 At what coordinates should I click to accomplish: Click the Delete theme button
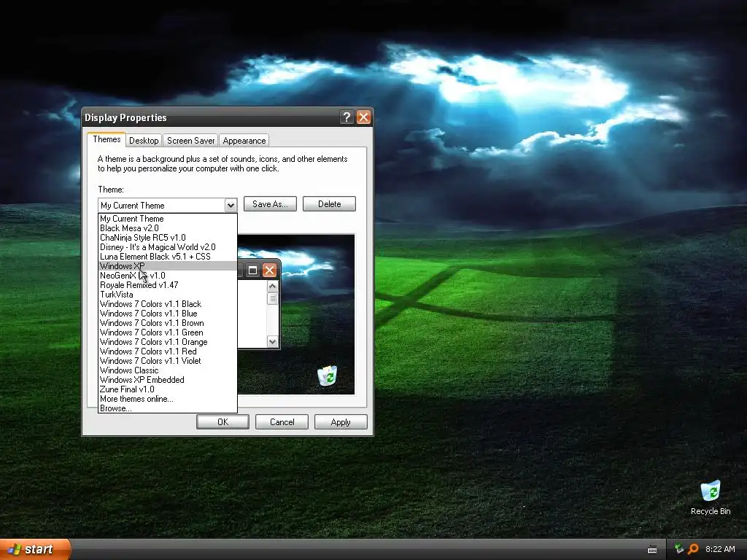click(329, 204)
